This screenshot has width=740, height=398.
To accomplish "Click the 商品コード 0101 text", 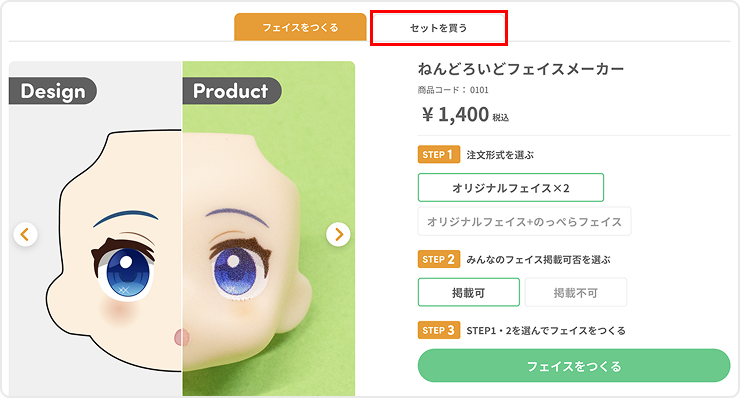I will click(453, 90).
